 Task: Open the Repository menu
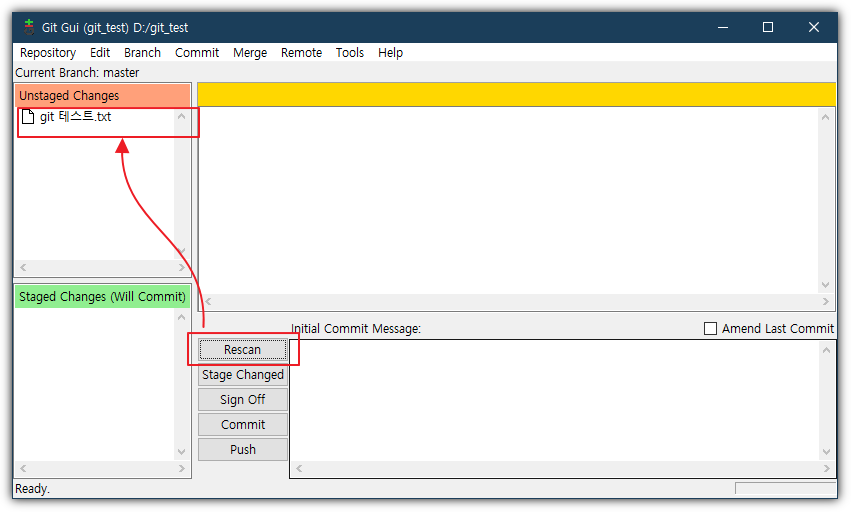[x=48, y=53]
